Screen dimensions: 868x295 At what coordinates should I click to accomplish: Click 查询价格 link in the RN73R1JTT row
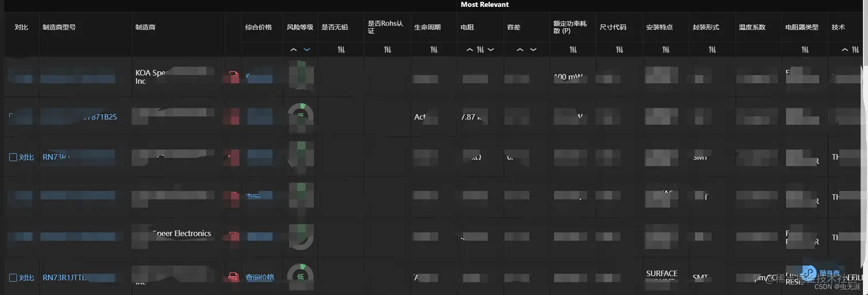[x=259, y=278]
